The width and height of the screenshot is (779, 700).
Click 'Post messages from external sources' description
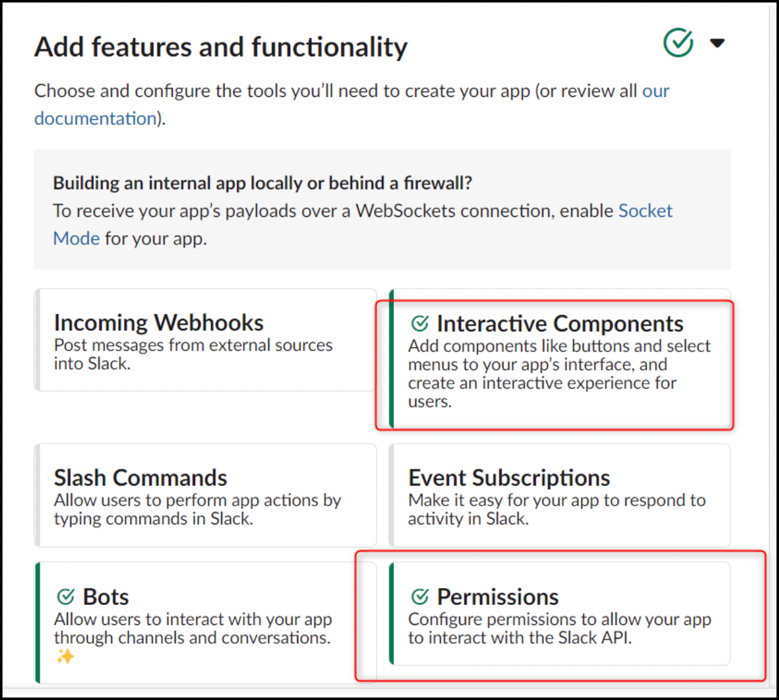click(193, 345)
